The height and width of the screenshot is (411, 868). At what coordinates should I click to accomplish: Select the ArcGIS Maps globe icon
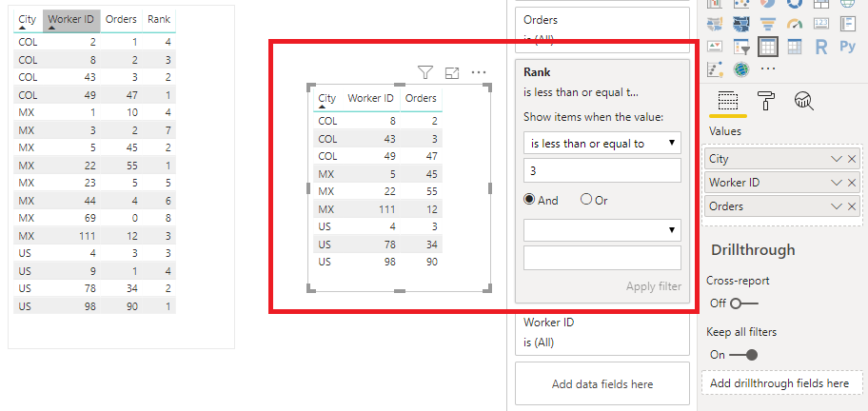(741, 69)
